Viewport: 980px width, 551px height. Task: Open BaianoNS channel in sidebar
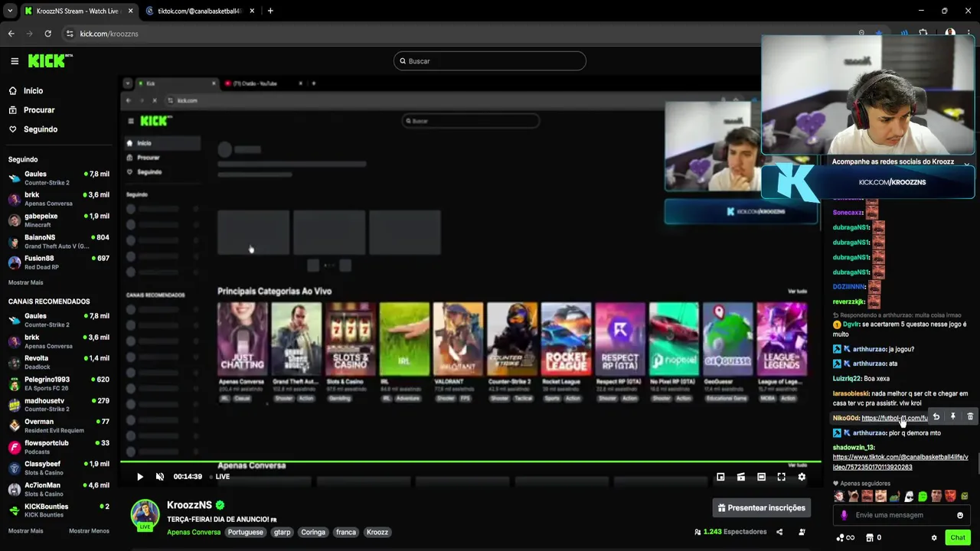coord(59,241)
